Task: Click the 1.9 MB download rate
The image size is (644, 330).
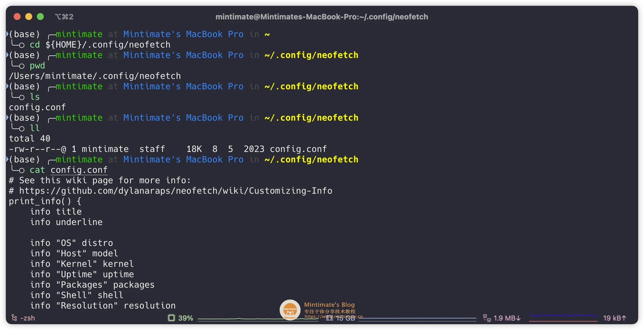Action: [507, 318]
